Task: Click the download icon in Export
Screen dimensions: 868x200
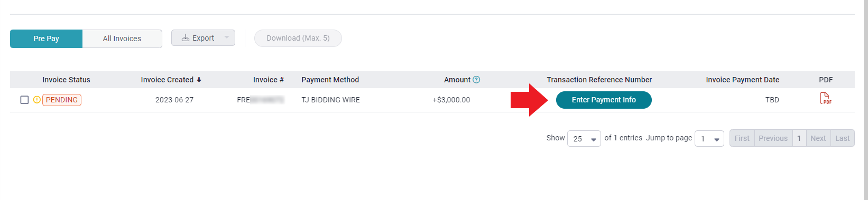Action: coord(186,38)
